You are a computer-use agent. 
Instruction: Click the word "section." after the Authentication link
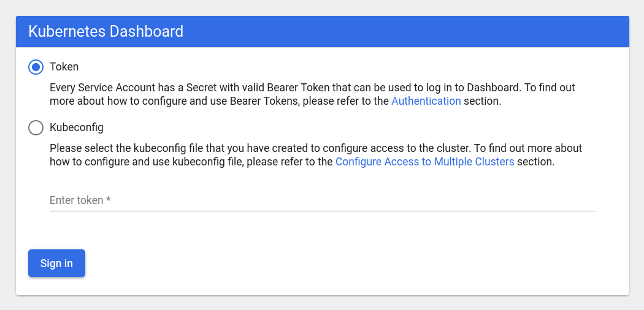[483, 101]
